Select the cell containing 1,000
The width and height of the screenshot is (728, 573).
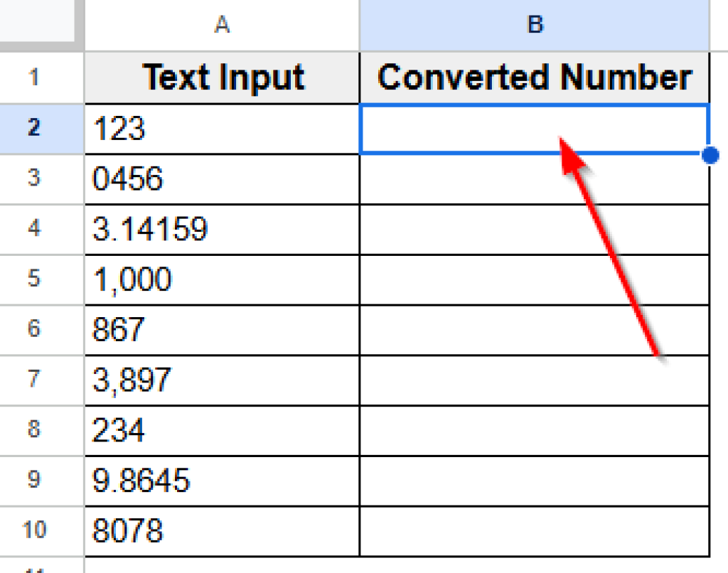(220, 279)
